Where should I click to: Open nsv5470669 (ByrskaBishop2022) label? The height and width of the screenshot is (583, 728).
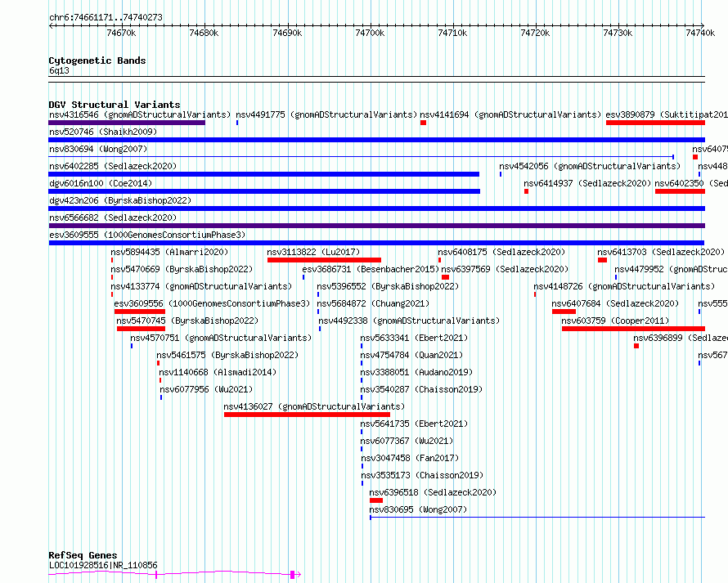(x=182, y=269)
